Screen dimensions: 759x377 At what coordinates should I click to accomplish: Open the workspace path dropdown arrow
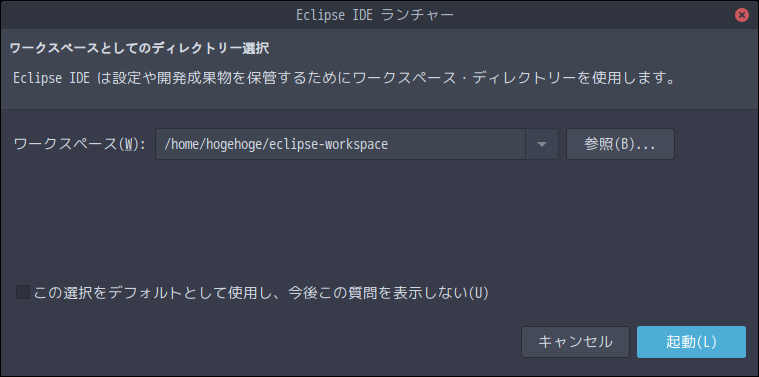[542, 144]
